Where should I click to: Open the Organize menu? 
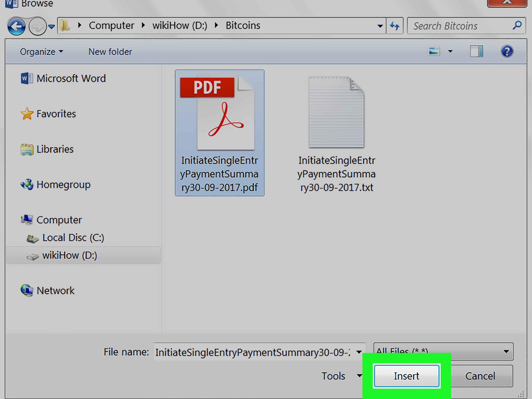coord(41,52)
